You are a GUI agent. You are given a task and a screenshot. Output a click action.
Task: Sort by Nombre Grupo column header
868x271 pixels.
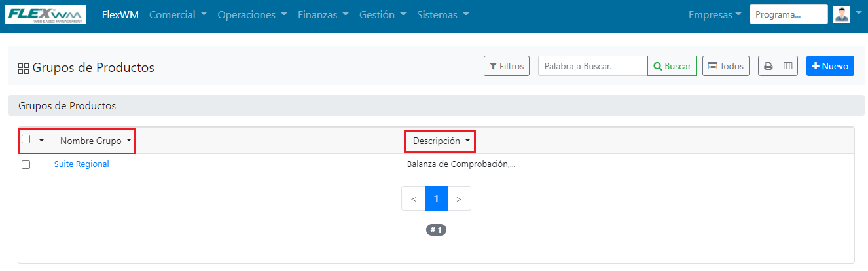click(96, 141)
